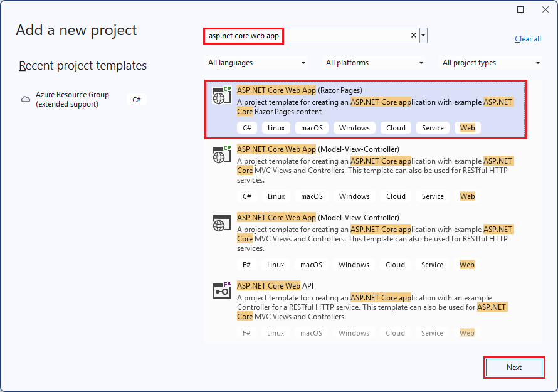The height and width of the screenshot is (392, 558).
Task: Click the Windows tag on the C# MVC template
Action: (x=354, y=196)
